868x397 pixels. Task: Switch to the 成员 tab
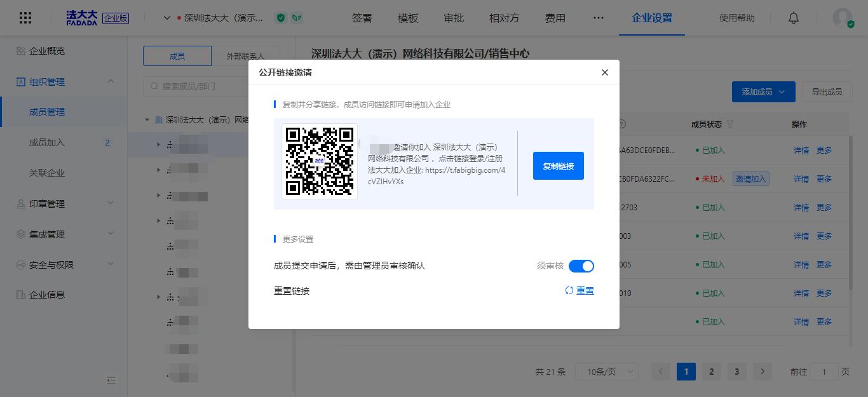click(177, 56)
